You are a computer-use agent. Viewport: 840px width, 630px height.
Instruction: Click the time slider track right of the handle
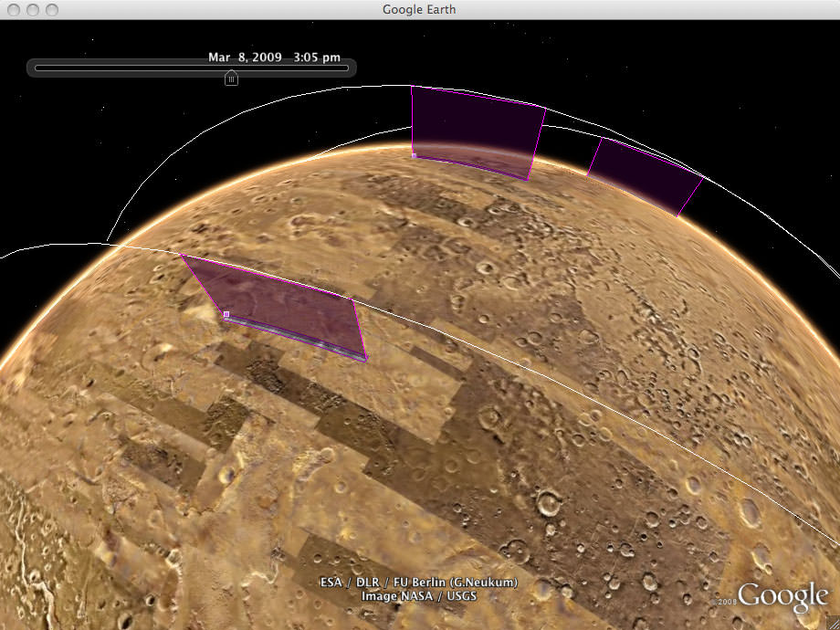[x=292, y=68]
